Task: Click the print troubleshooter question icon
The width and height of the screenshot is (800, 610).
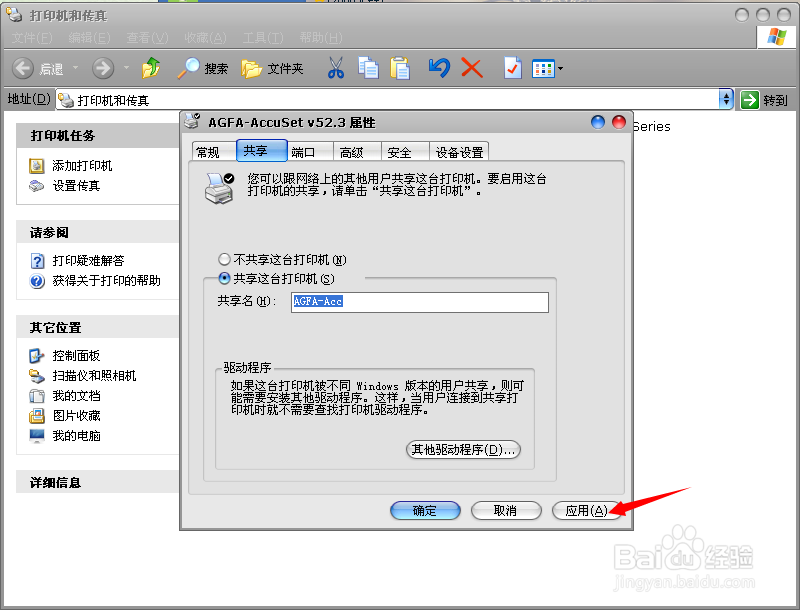Action: click(x=37, y=261)
